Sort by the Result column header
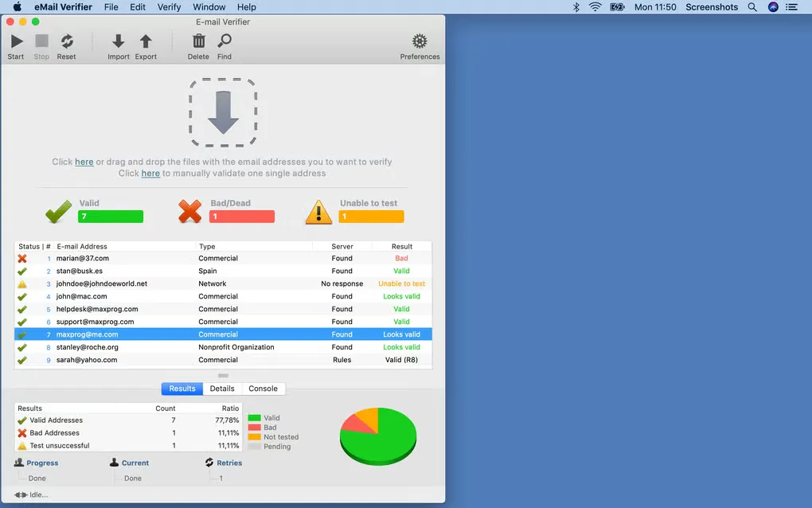The width and height of the screenshot is (812, 508). pos(402,247)
